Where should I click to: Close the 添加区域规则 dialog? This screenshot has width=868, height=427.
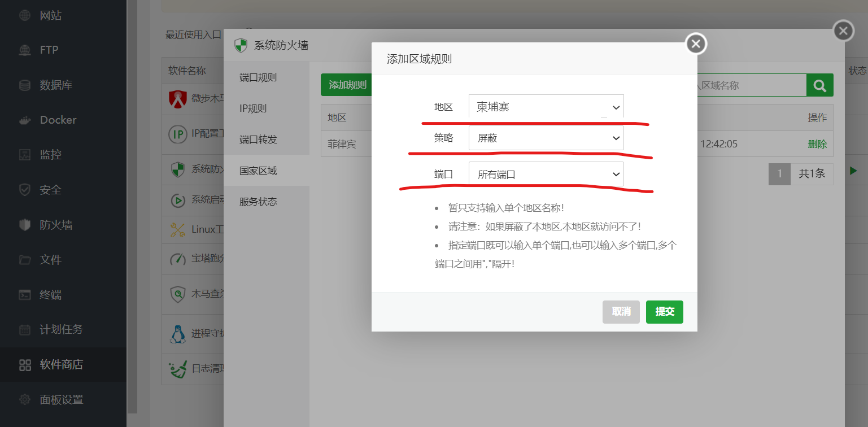tap(696, 43)
